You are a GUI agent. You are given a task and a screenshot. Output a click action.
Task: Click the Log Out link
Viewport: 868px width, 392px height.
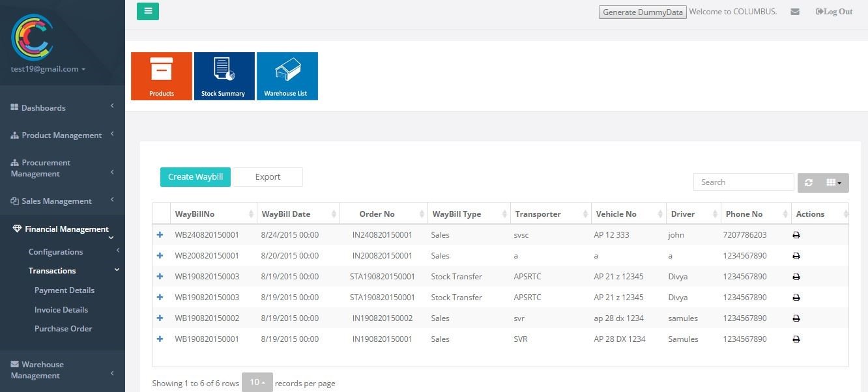pyautogui.click(x=834, y=12)
